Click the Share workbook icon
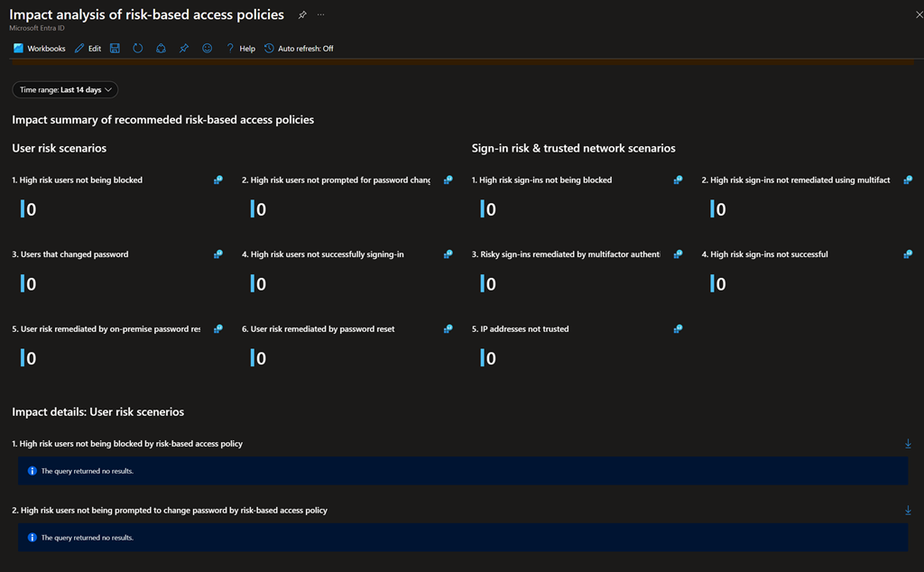 161,49
